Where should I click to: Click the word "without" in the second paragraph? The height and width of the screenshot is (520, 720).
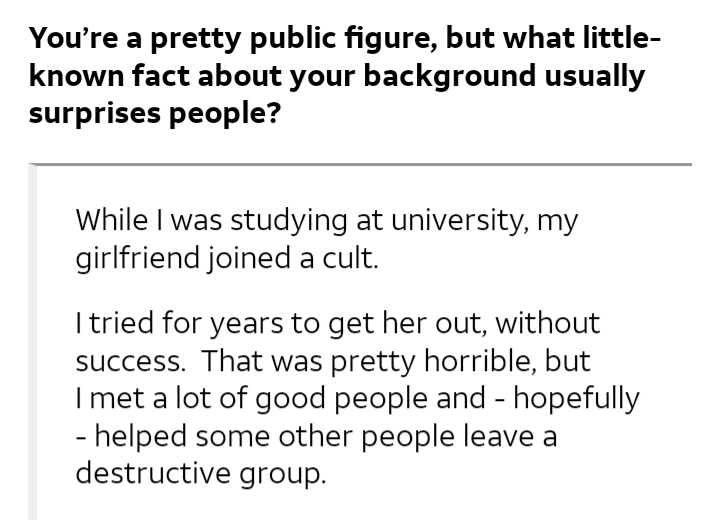547,323
